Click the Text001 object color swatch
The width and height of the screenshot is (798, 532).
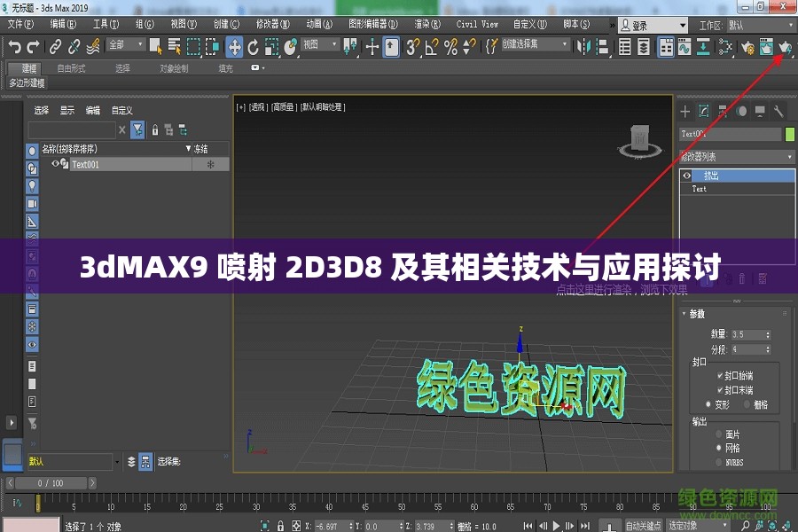pyautogui.click(x=790, y=134)
